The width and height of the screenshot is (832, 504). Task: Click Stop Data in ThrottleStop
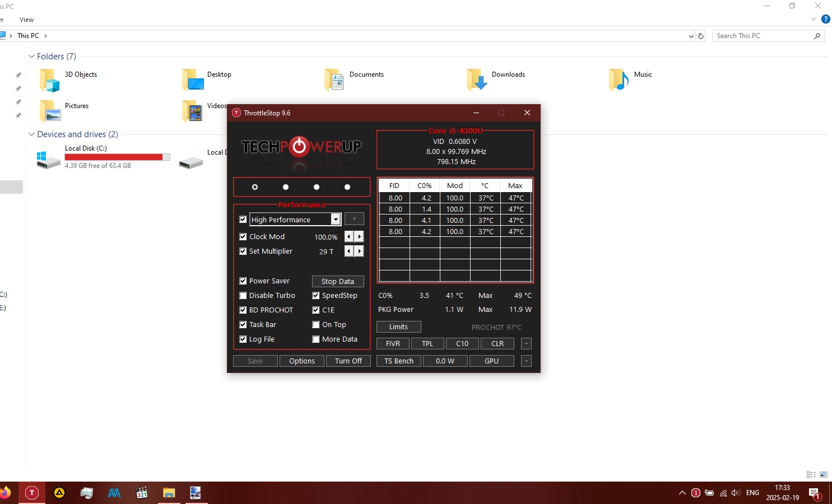[x=338, y=282]
